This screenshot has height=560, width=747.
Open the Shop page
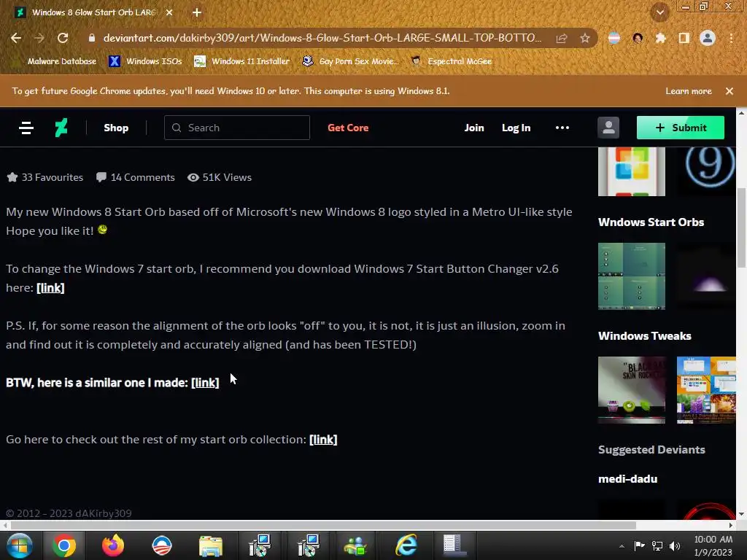tap(116, 128)
